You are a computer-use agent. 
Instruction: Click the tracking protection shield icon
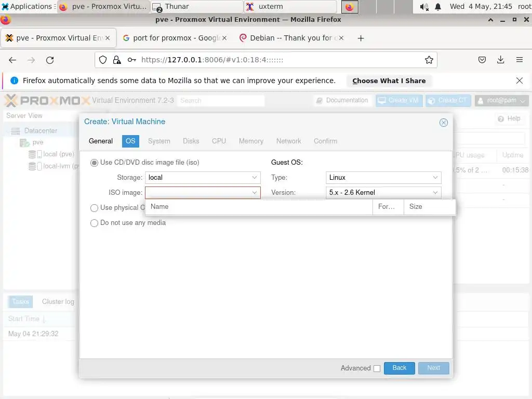point(103,60)
